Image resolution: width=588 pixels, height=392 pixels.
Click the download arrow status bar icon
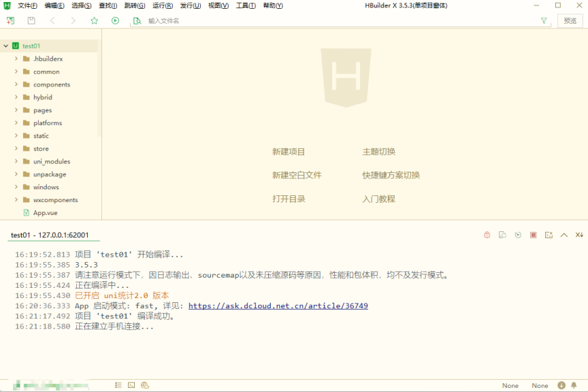(561, 385)
